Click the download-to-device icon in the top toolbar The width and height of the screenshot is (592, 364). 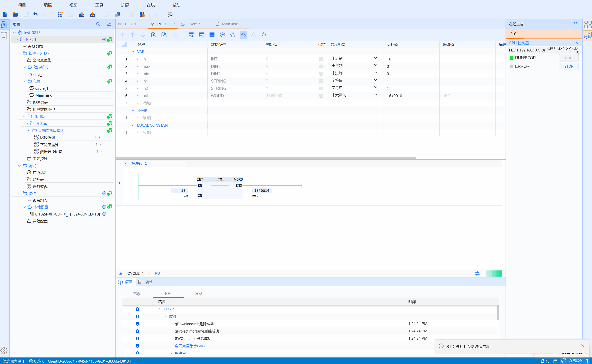coord(82,15)
